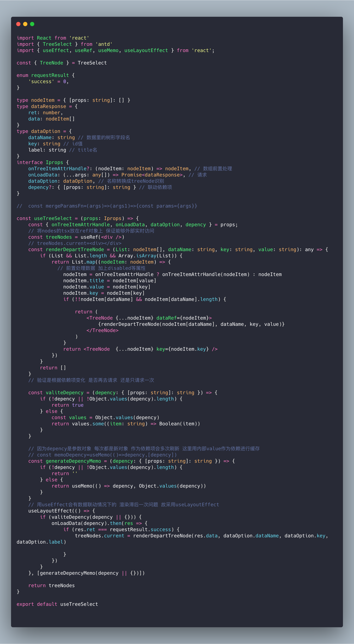Click the 'export default useTreeSelect' line
This screenshot has width=354, height=644.
[57, 604]
